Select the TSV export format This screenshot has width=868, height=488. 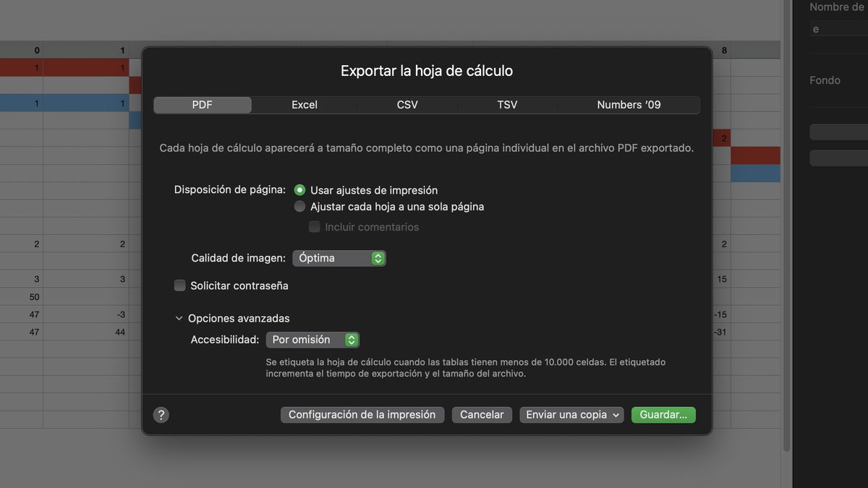click(507, 104)
